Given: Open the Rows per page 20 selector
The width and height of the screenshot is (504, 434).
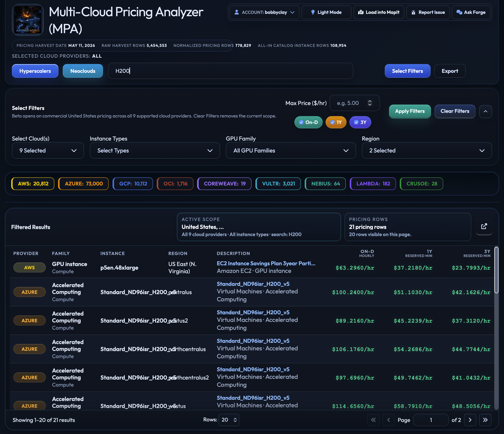Looking at the screenshot, I should pos(229,420).
